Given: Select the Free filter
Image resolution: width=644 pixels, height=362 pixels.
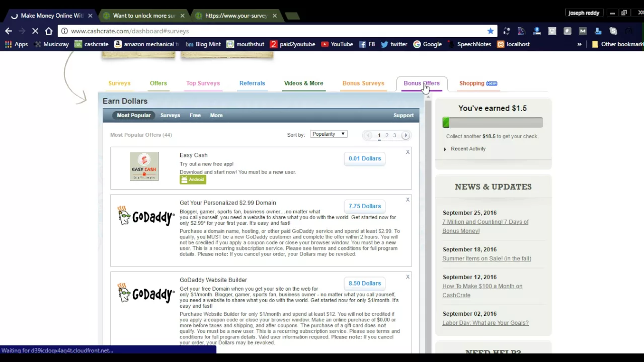Looking at the screenshot, I should click(x=195, y=116).
